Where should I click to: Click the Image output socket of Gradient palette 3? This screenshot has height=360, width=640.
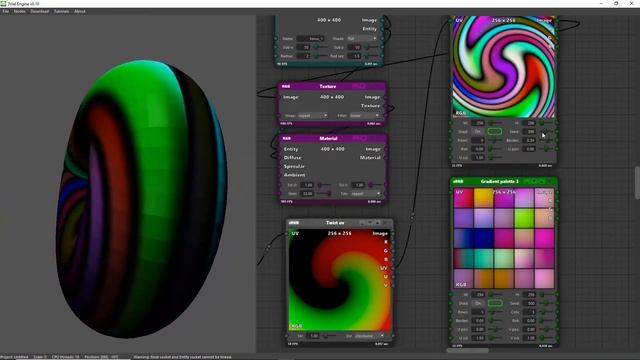pos(557,192)
